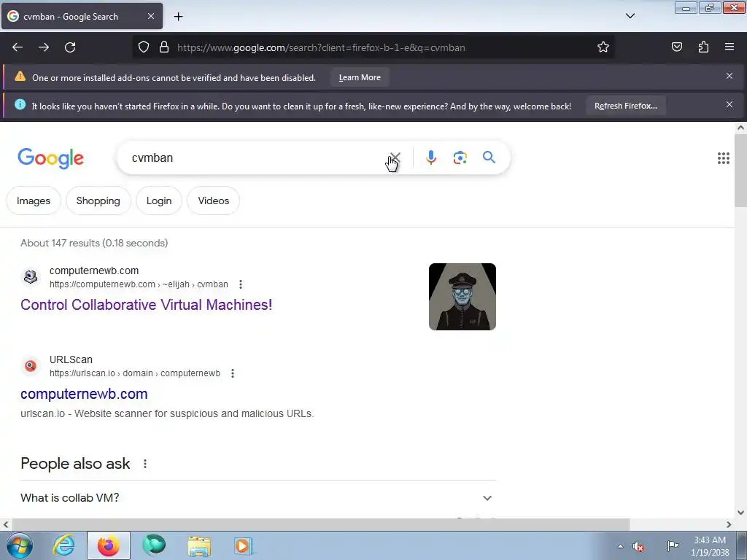Open Action Center flag icon

(673, 546)
